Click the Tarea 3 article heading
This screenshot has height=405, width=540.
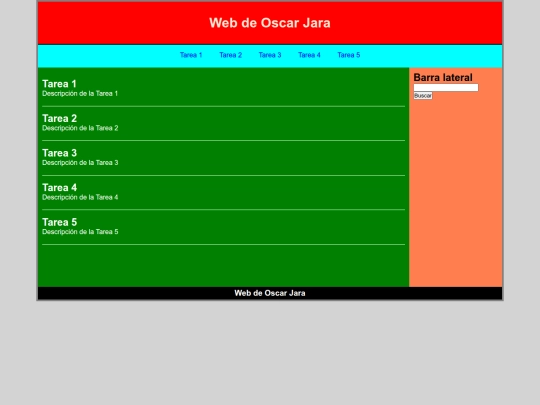point(60,153)
